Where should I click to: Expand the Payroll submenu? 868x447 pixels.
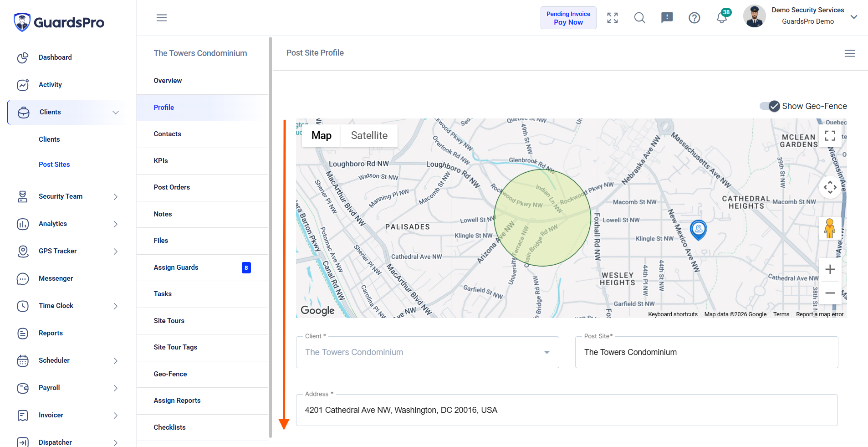116,388
